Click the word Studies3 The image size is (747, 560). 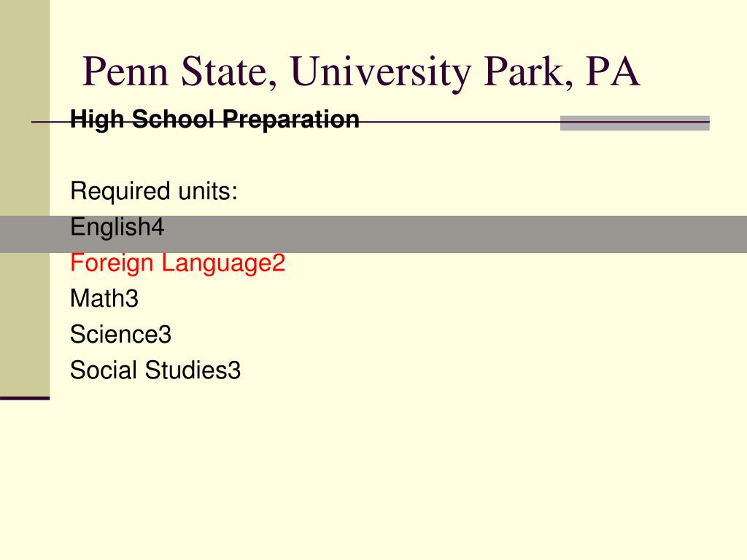tap(193, 370)
